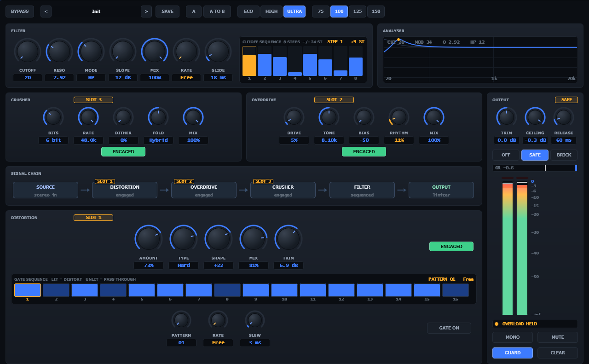Click the output CEILING knob
The image size is (589, 364).
535,117
